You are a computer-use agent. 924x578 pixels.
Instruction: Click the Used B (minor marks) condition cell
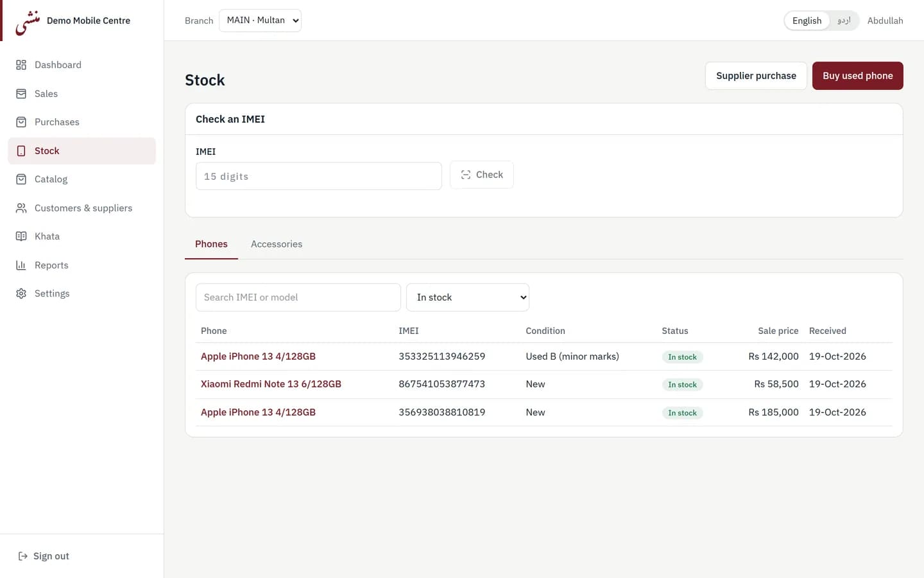[572, 356]
